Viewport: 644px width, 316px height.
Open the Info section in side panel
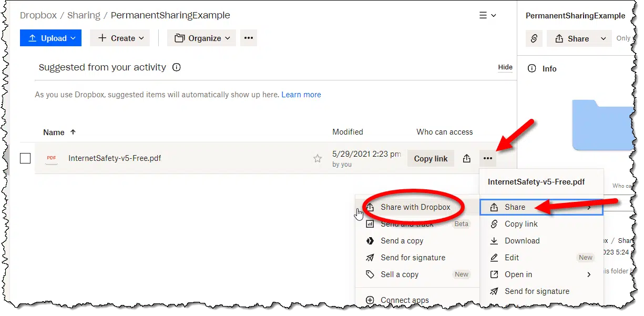pyautogui.click(x=543, y=69)
